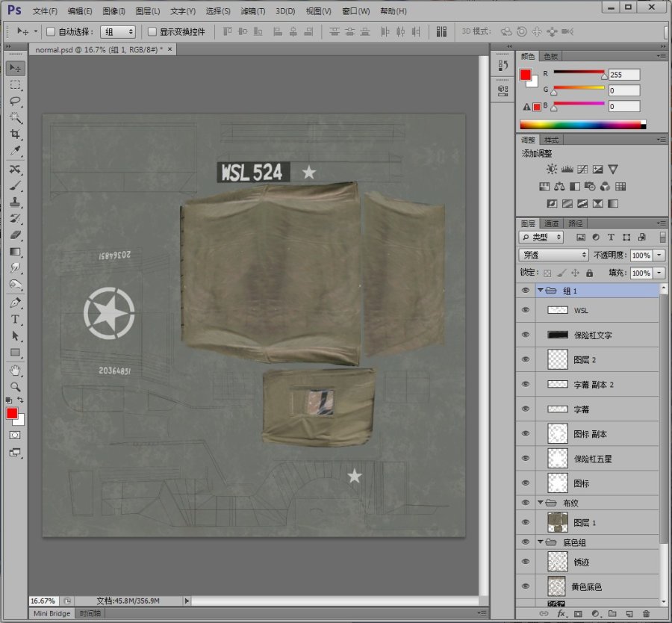672x623 pixels.
Task: Select the Lasso tool
Action: click(x=15, y=101)
